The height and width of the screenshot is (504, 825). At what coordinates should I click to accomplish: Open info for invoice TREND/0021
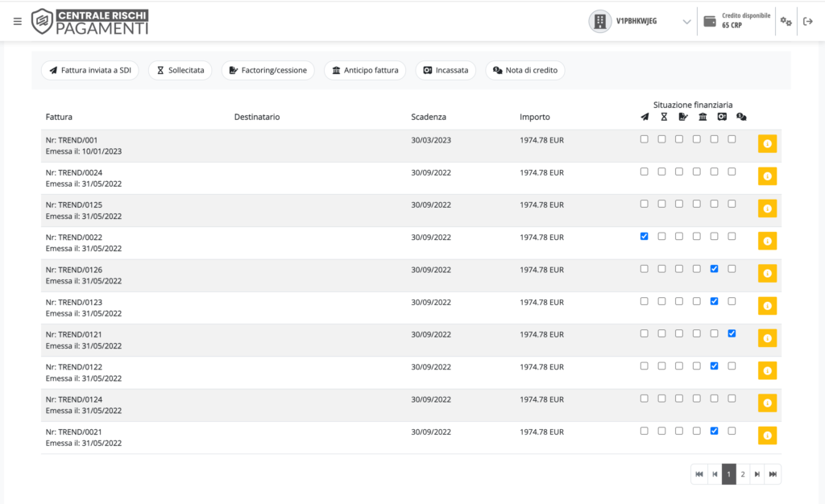767,436
